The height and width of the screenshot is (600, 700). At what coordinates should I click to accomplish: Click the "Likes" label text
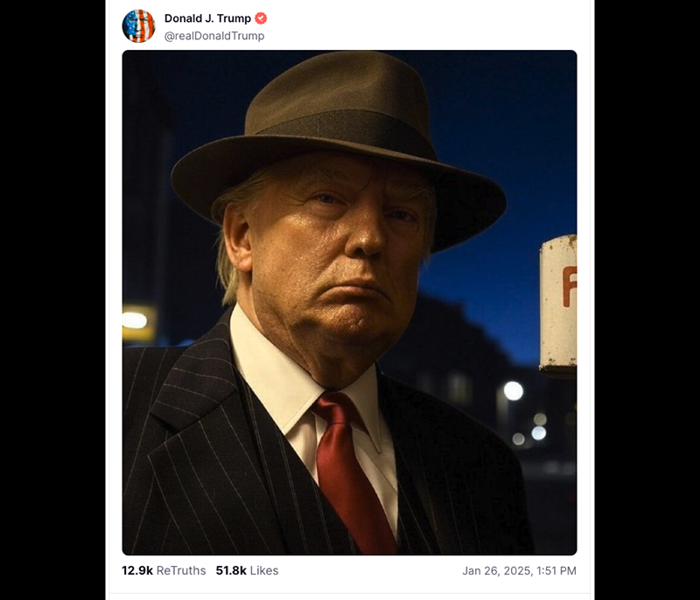point(264,570)
